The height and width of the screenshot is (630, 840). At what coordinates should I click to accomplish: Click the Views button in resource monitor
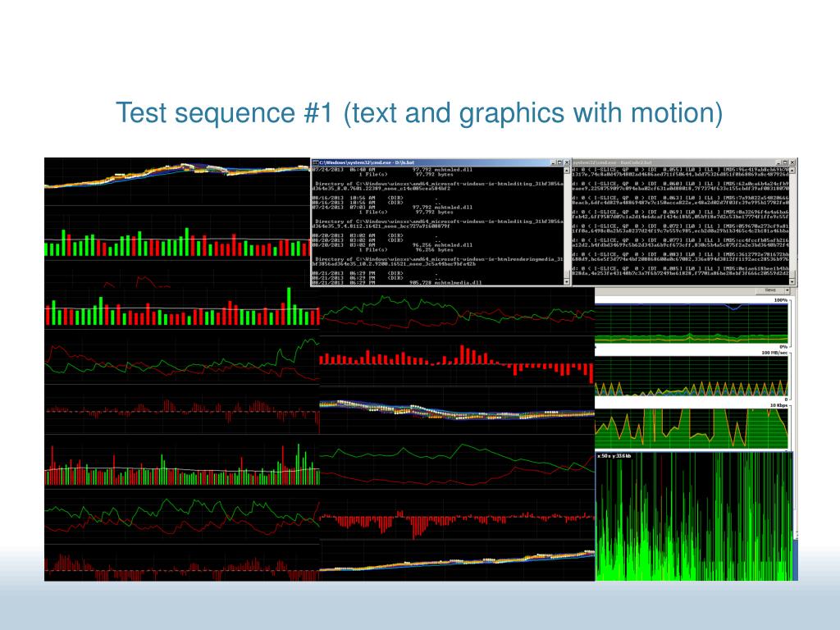click(770, 290)
